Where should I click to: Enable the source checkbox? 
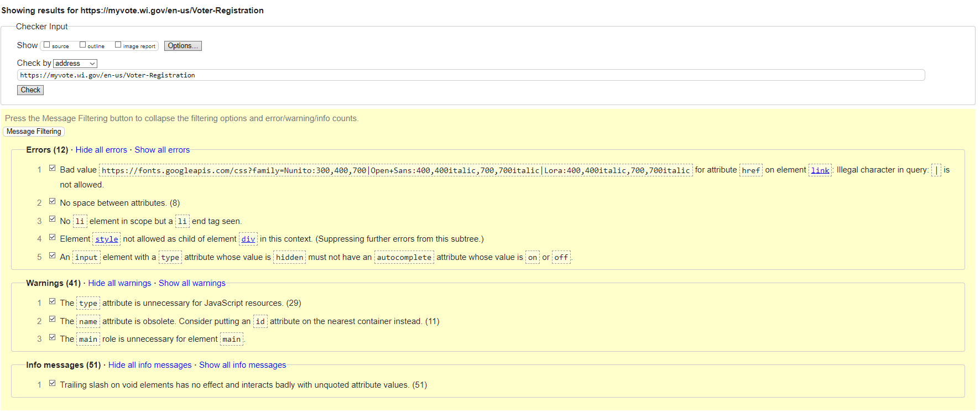tap(47, 45)
